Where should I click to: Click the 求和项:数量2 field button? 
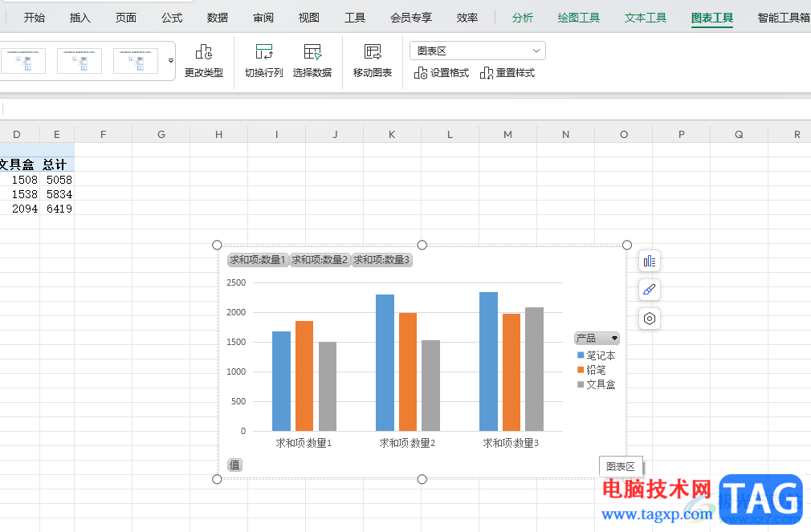point(320,259)
